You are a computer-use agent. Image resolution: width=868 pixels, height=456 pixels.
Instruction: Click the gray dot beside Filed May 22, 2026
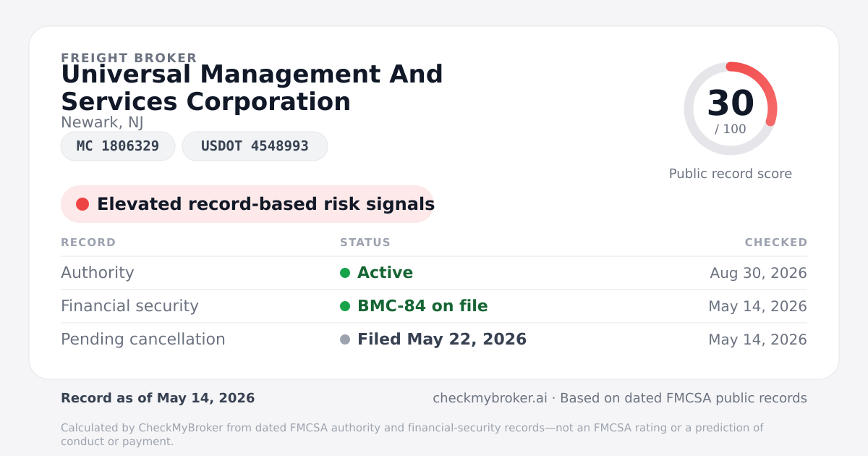click(x=345, y=339)
